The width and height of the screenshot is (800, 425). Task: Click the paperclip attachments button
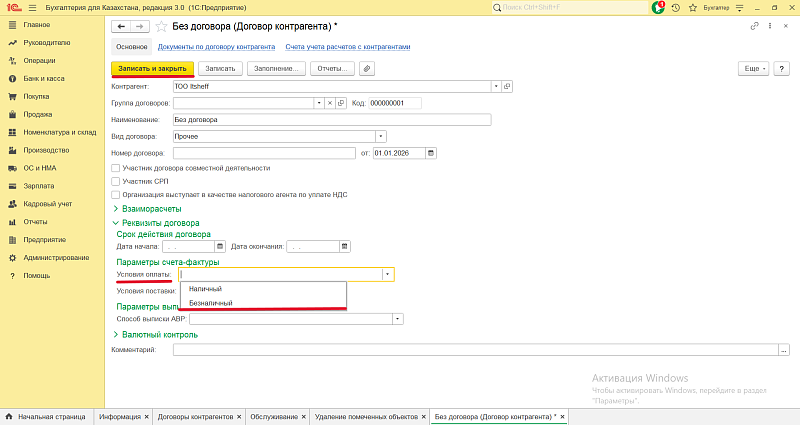tap(367, 68)
